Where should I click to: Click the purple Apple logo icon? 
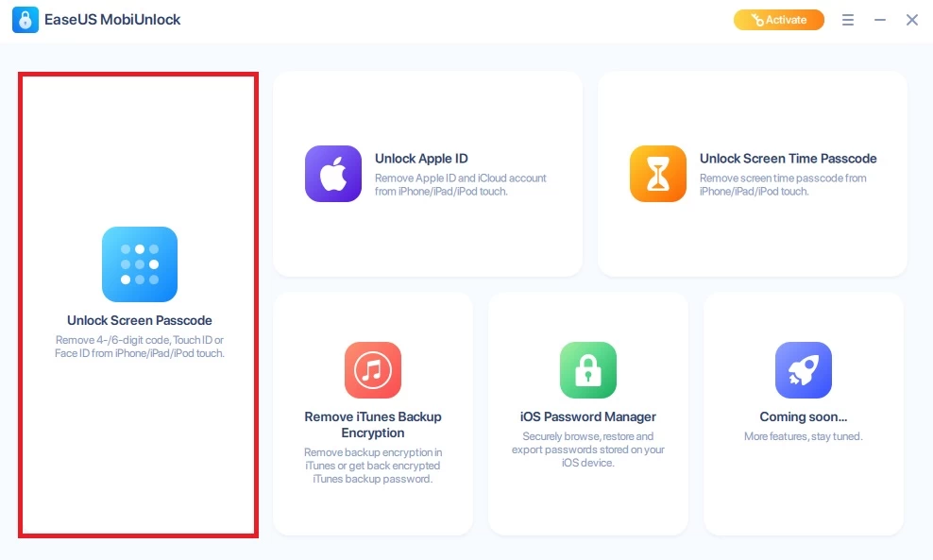click(x=333, y=174)
